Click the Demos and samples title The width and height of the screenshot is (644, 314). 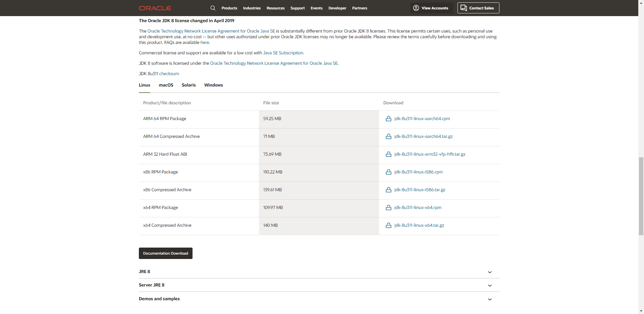159,299
